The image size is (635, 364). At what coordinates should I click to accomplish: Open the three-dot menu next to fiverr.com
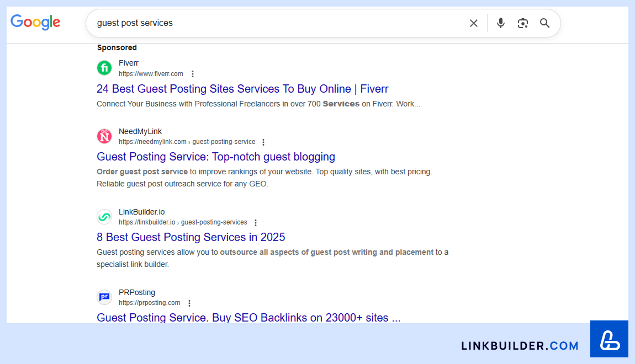tap(193, 74)
